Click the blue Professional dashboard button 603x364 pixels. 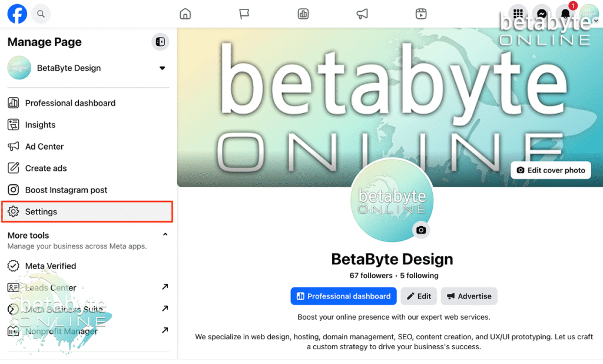[343, 296]
